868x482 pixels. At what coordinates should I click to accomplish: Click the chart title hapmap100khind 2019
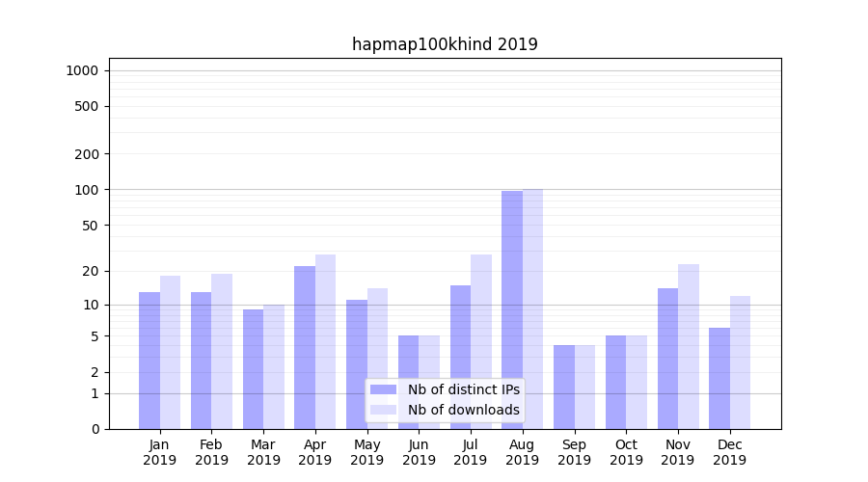445,44
